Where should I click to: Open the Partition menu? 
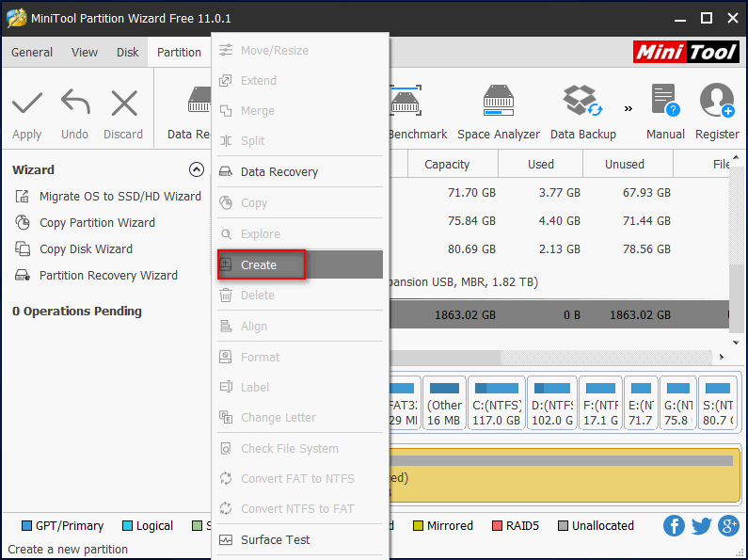(179, 52)
